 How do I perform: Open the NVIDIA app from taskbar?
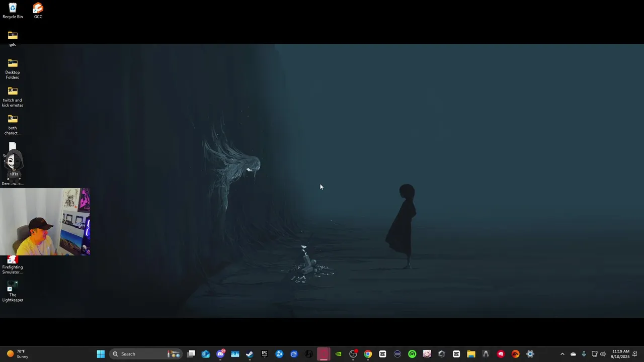[339, 354]
